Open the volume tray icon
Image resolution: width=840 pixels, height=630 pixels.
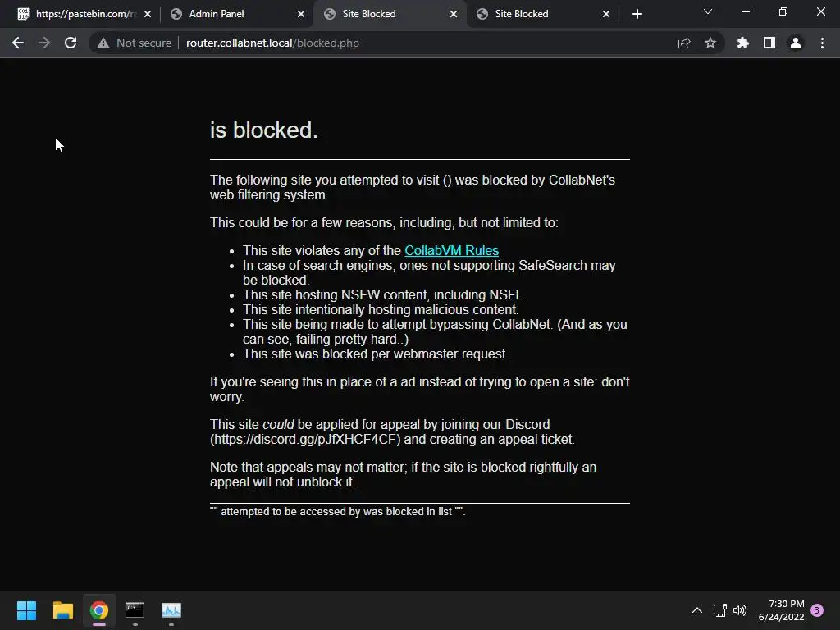[740, 610]
